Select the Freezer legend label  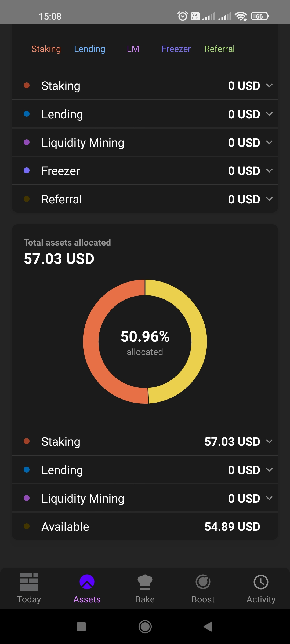[x=176, y=49]
